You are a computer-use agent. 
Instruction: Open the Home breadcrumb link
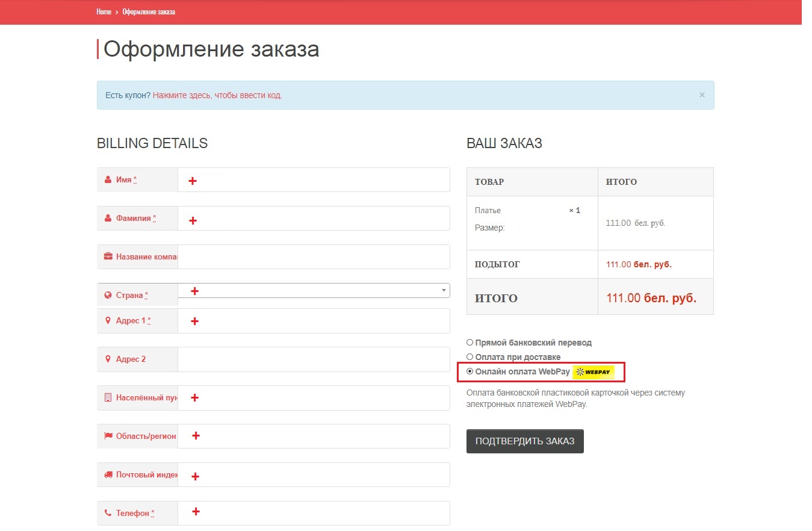click(103, 11)
